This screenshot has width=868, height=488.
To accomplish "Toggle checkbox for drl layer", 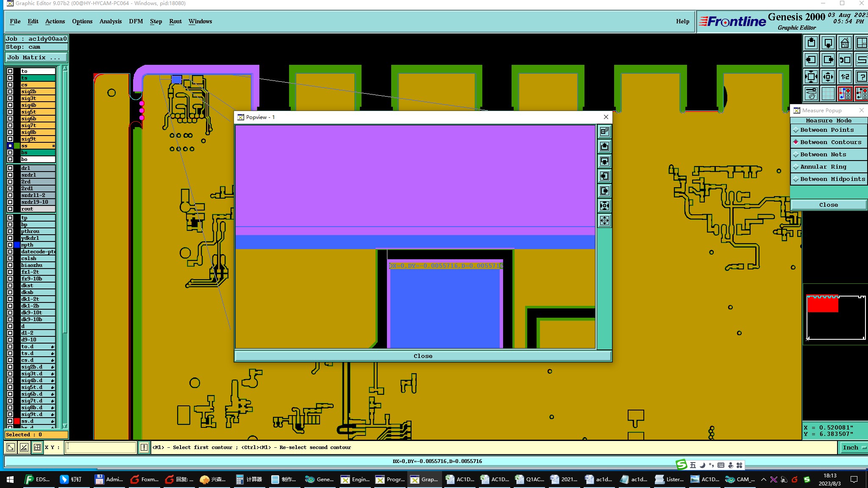I will (10, 168).
